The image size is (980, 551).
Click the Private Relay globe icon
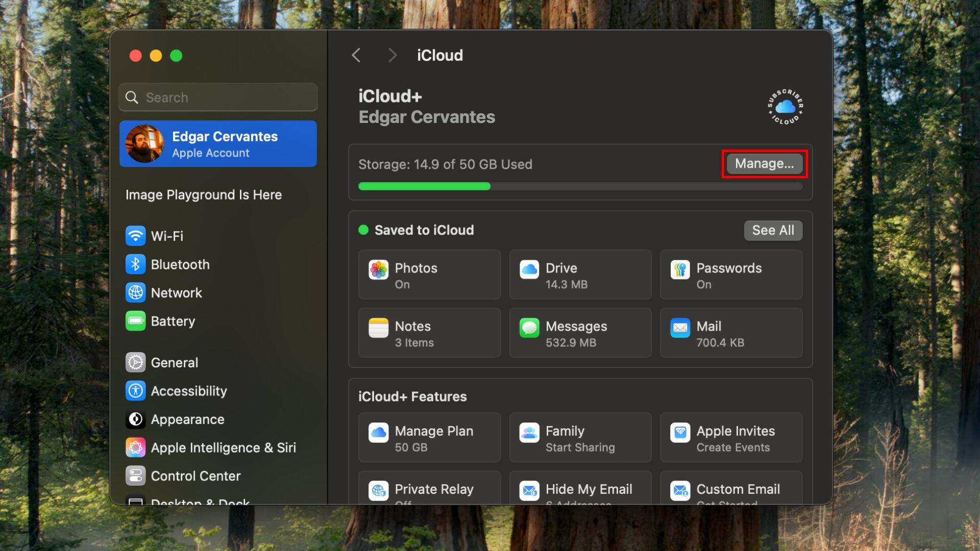(378, 491)
